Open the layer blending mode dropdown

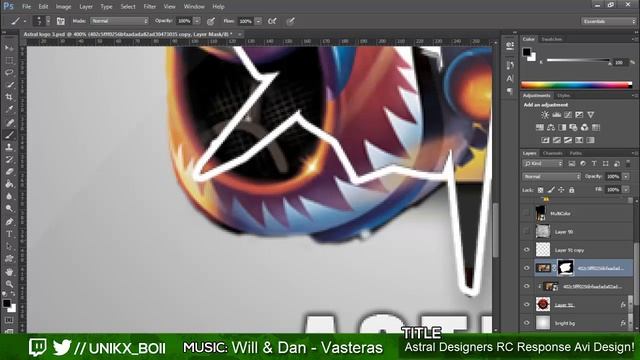[551, 177]
